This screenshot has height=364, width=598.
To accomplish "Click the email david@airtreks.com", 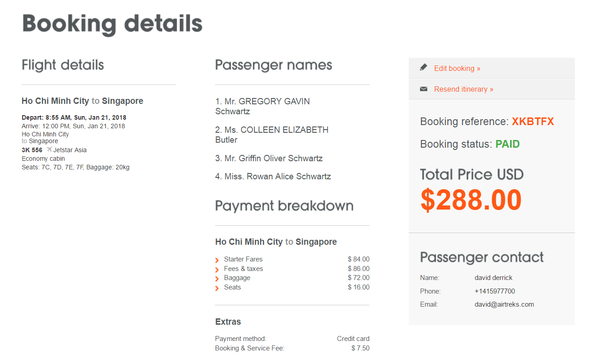I will point(504,304).
